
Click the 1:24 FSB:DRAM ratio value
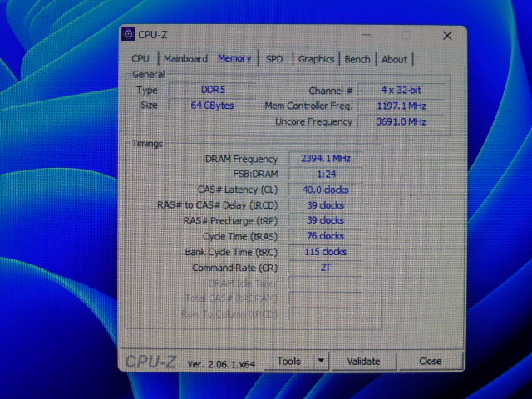(x=326, y=175)
